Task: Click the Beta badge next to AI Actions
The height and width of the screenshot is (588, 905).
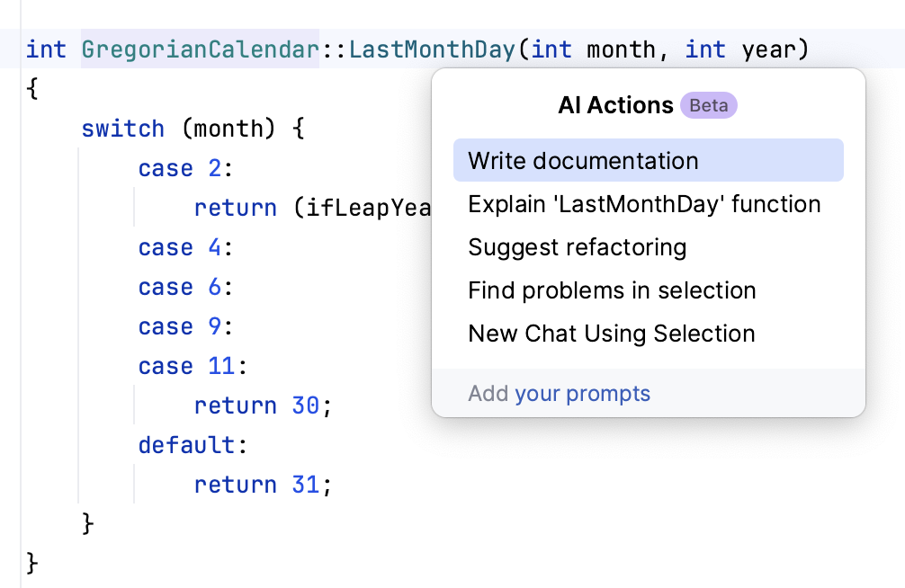Action: tap(710, 105)
